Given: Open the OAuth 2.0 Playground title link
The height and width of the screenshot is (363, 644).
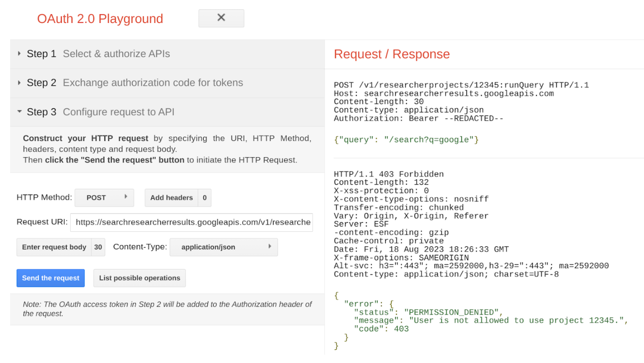Looking at the screenshot, I should click(x=100, y=19).
